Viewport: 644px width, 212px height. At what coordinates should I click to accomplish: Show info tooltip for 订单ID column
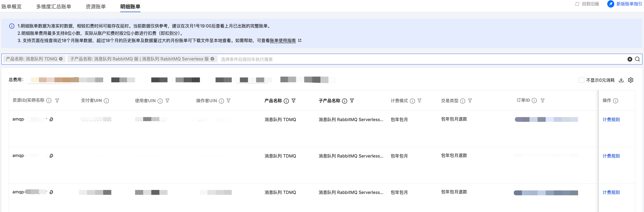534,101
